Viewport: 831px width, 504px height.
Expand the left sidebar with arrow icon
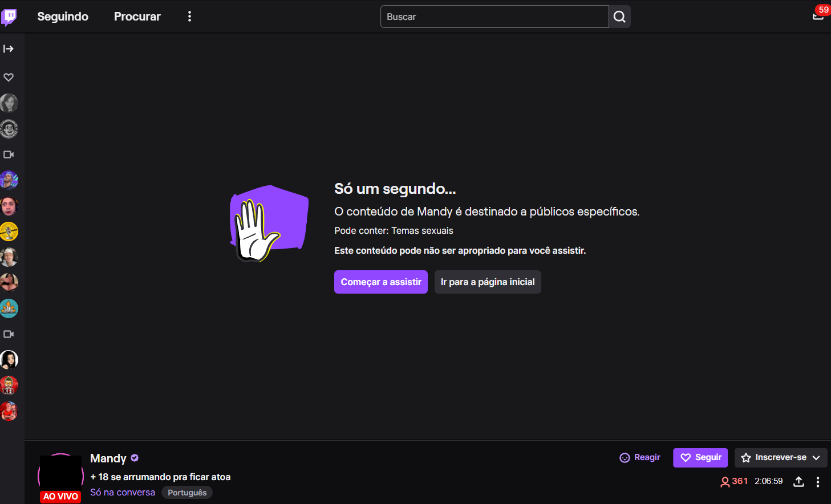click(9, 48)
